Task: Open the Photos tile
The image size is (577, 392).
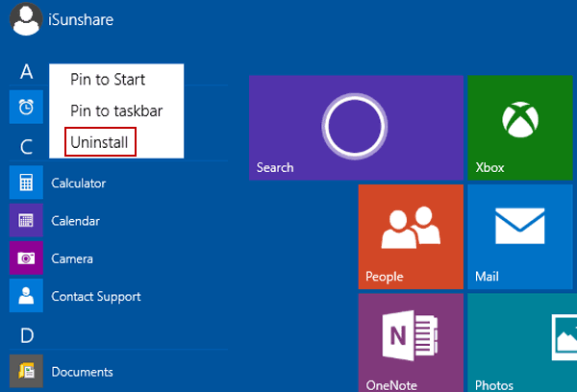Action: (522, 343)
